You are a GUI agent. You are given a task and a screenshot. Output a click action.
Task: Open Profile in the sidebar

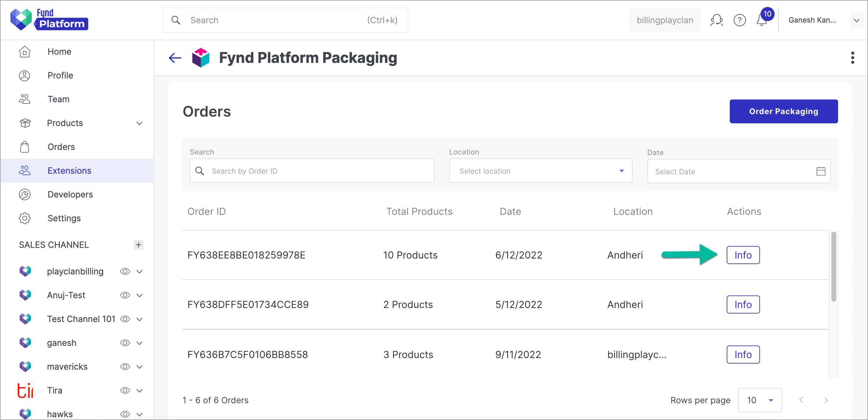pyautogui.click(x=77, y=75)
